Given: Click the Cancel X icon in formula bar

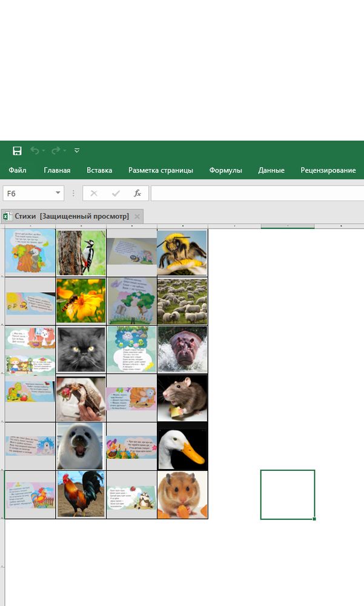Looking at the screenshot, I should tap(94, 193).
